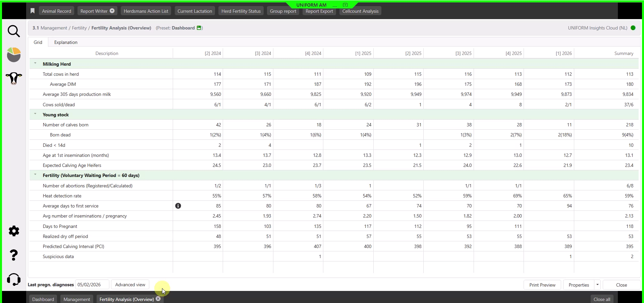This screenshot has height=303, width=644.
Task: Click the question mark help icon
Action: coord(14,255)
